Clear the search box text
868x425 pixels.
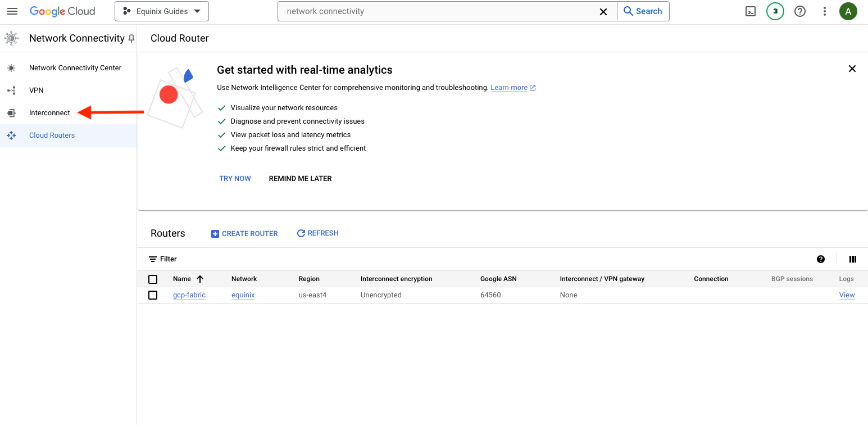pos(603,11)
